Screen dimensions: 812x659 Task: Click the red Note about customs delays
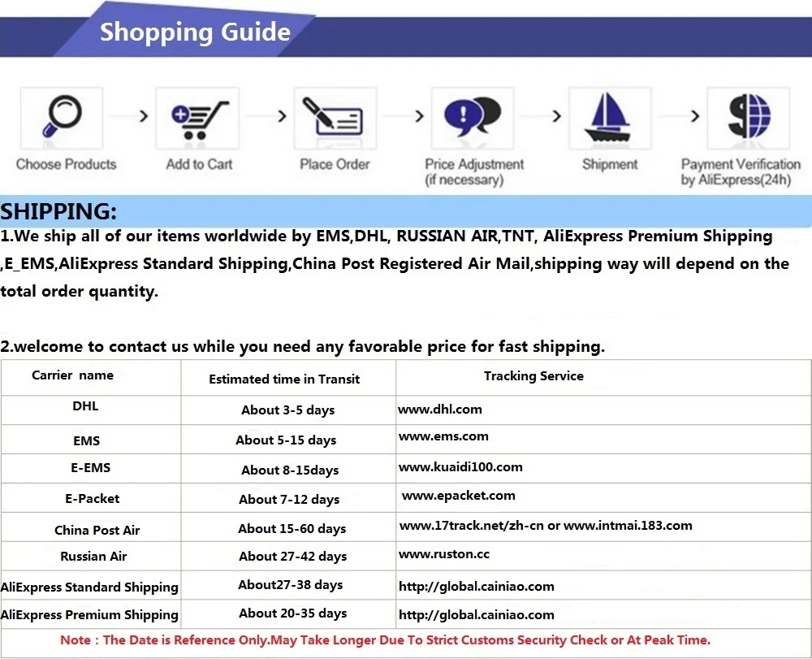(385, 640)
